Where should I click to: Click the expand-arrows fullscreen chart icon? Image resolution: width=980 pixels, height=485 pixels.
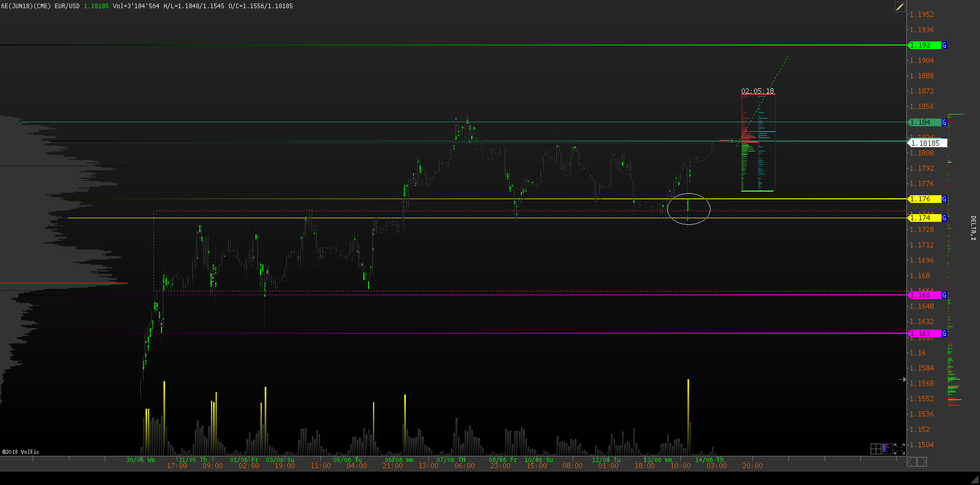coord(900,449)
